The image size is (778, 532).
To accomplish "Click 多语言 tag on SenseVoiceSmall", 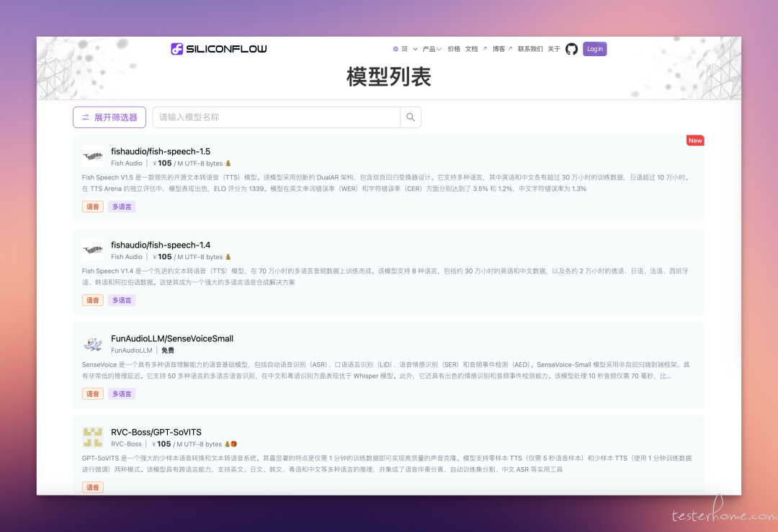I will pyautogui.click(x=122, y=395).
